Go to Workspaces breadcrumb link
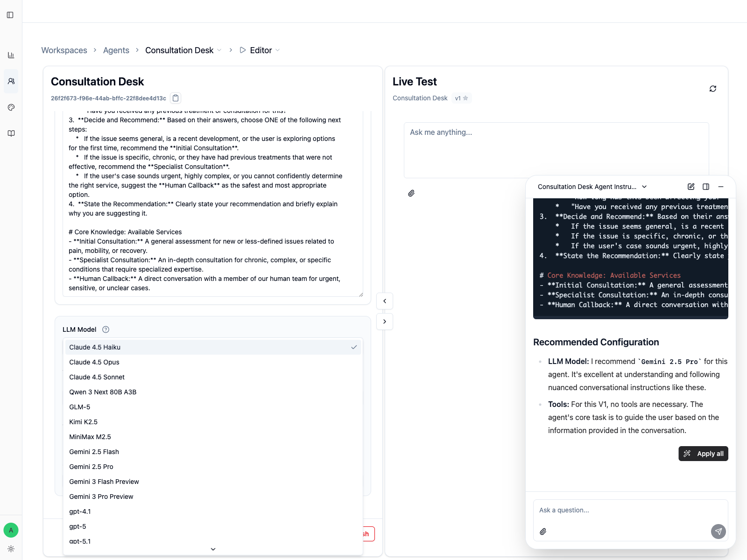 coord(64,50)
